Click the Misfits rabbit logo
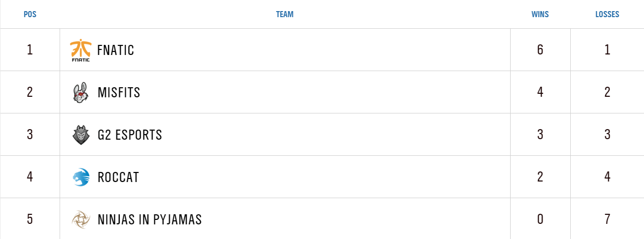Screen dimensions: 644x239 click(x=80, y=93)
